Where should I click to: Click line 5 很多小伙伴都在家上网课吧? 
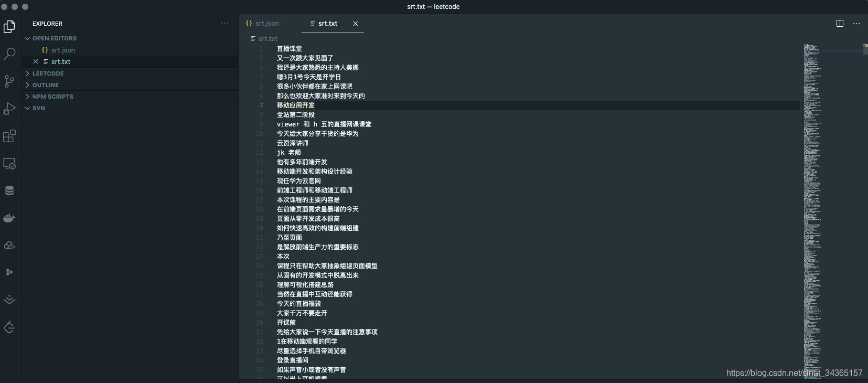coord(315,87)
